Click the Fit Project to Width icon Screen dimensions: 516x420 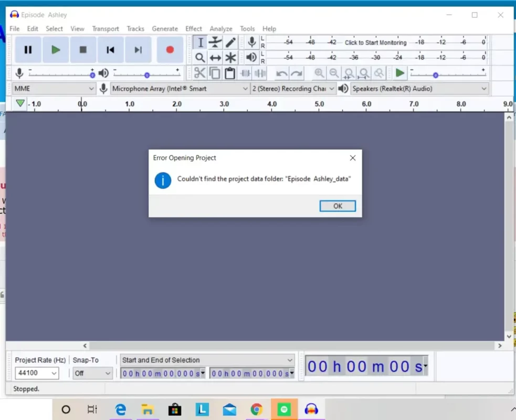pos(364,73)
